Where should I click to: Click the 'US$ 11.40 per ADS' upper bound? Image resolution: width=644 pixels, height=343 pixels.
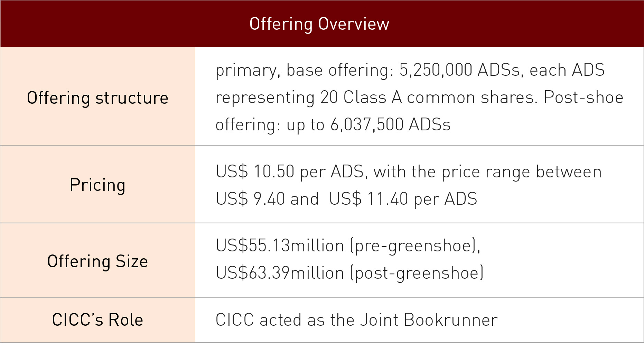pyautogui.click(x=403, y=199)
